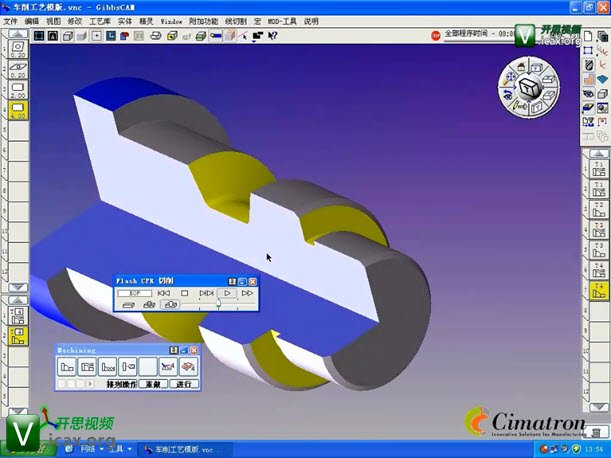Click the stop button in Flash CPR panel

pos(185,293)
